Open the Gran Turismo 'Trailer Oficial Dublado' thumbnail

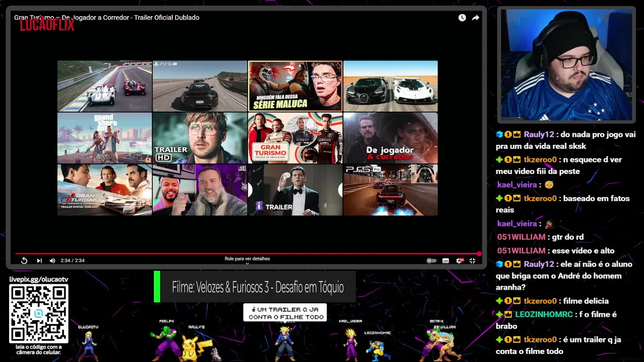tap(104, 190)
